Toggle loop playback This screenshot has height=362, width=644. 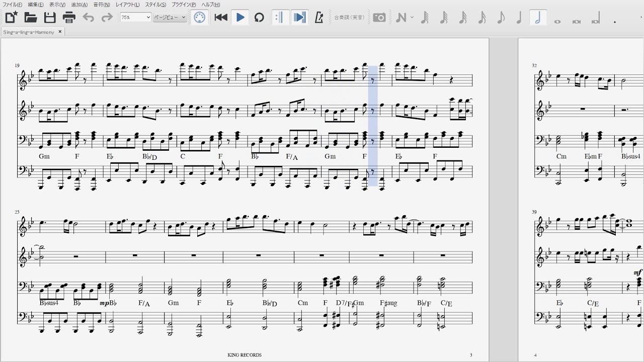[x=259, y=18]
